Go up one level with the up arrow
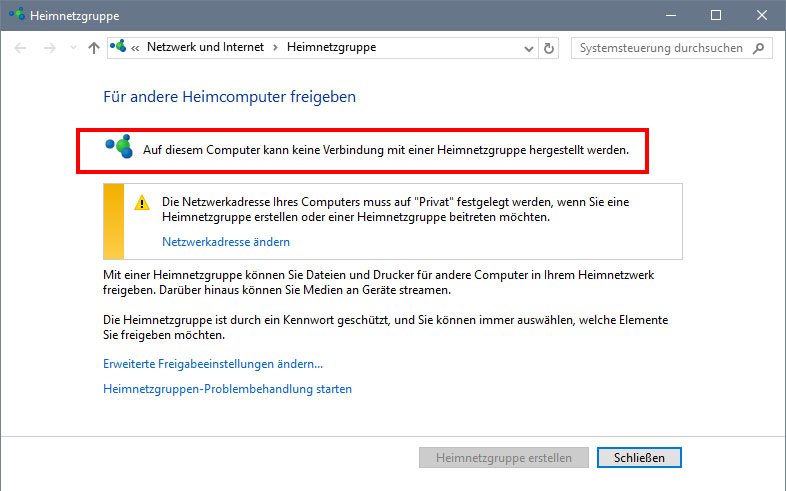Screen dimensions: 786x491 point(93,48)
